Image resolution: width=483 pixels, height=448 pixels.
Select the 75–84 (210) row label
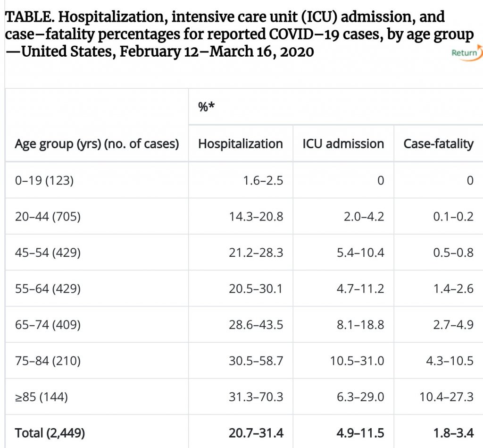pyautogui.click(x=48, y=361)
